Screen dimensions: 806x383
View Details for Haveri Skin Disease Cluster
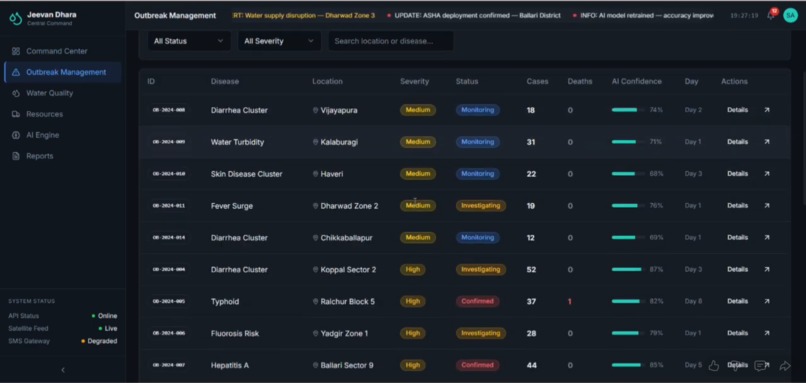(737, 174)
